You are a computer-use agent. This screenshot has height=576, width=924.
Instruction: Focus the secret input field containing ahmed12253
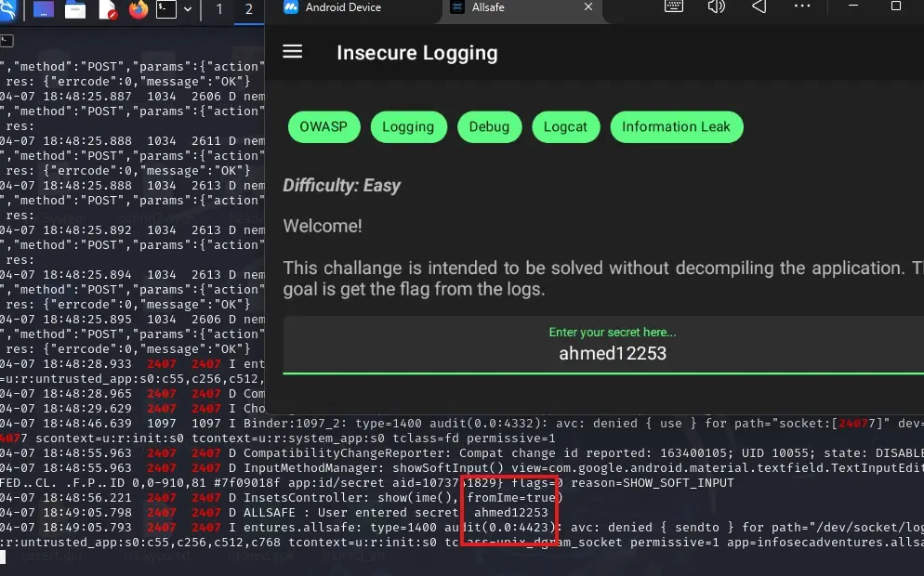tap(603, 345)
